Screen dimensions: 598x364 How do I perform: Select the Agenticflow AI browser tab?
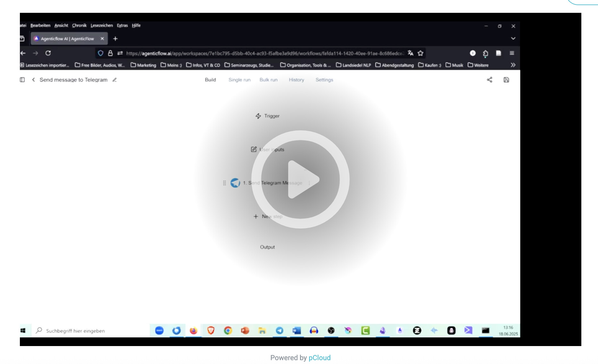click(x=67, y=38)
